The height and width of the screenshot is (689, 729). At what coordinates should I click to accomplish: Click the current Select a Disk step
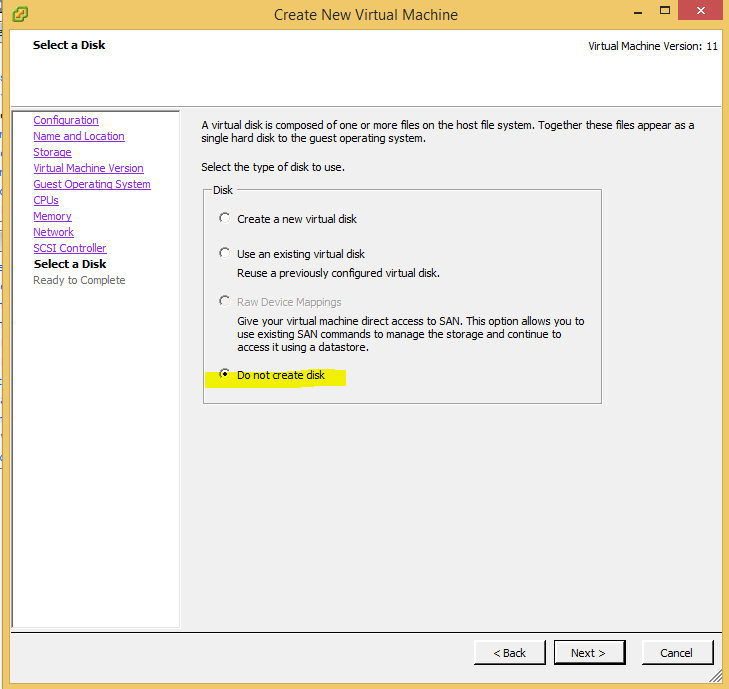pyautogui.click(x=69, y=264)
